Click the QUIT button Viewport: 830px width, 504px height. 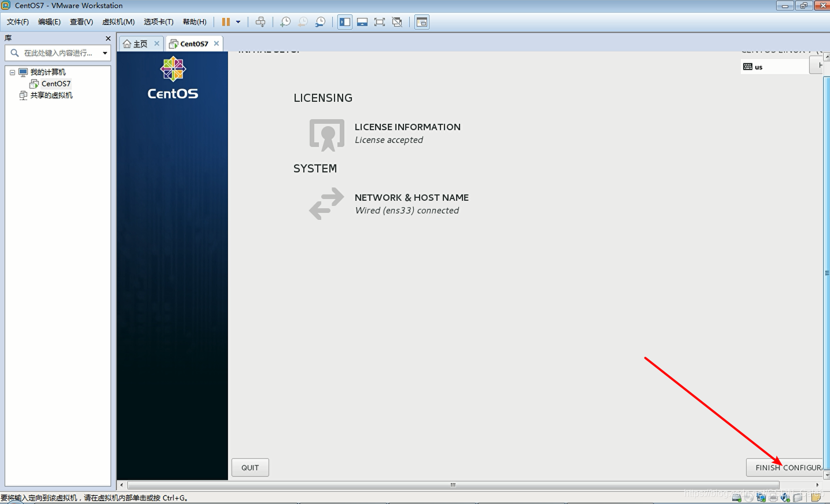click(x=250, y=468)
